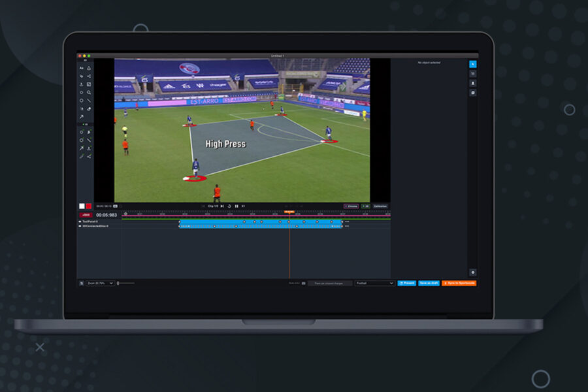
Task: Toggle visibility of TextPanel-5 track
Action: click(x=80, y=221)
